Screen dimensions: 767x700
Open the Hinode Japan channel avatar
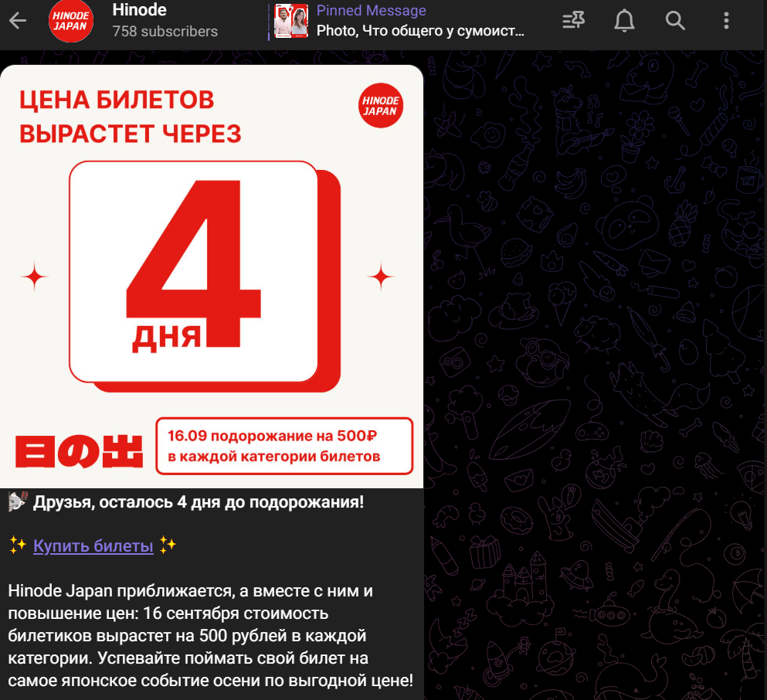pos(71,21)
